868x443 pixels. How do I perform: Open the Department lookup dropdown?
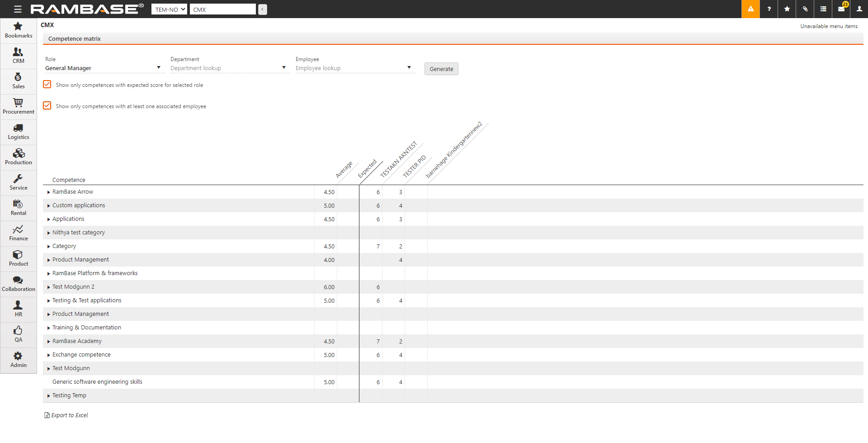pyautogui.click(x=228, y=68)
